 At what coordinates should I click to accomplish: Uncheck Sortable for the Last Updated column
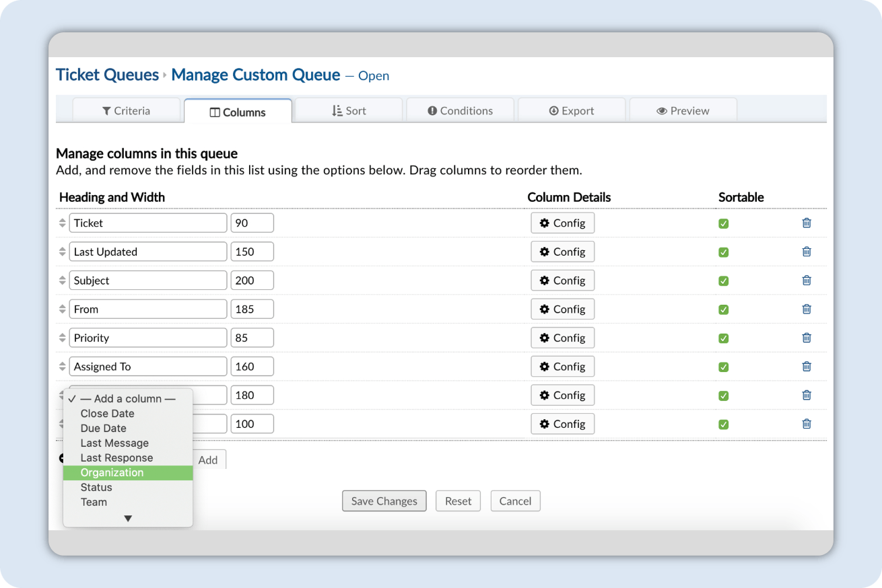724,252
